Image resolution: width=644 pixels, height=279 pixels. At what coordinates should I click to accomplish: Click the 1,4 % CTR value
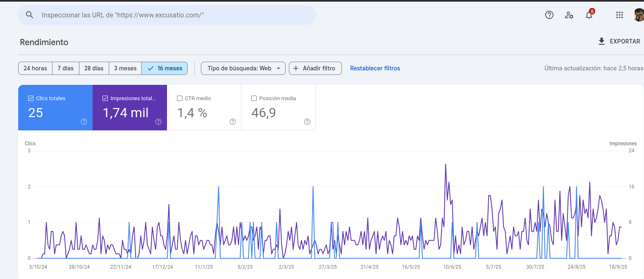click(x=192, y=113)
